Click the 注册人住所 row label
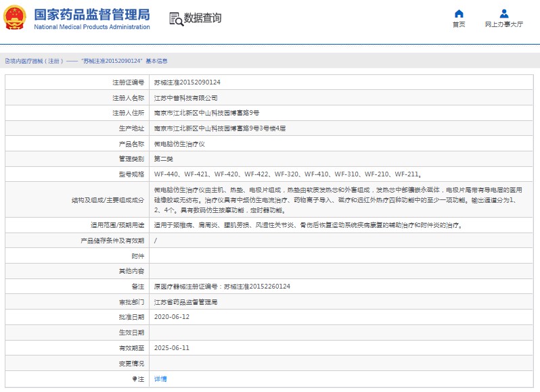The image size is (540, 392). point(128,113)
